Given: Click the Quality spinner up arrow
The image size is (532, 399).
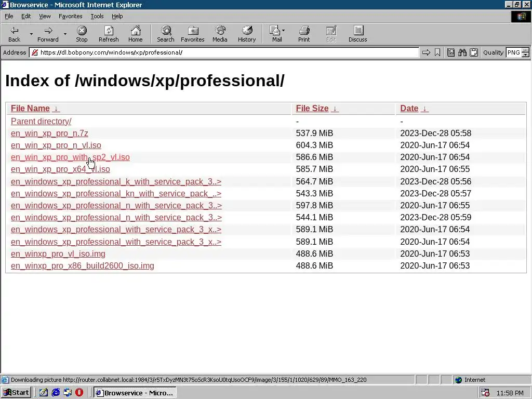Looking at the screenshot, I should click(x=526, y=50).
